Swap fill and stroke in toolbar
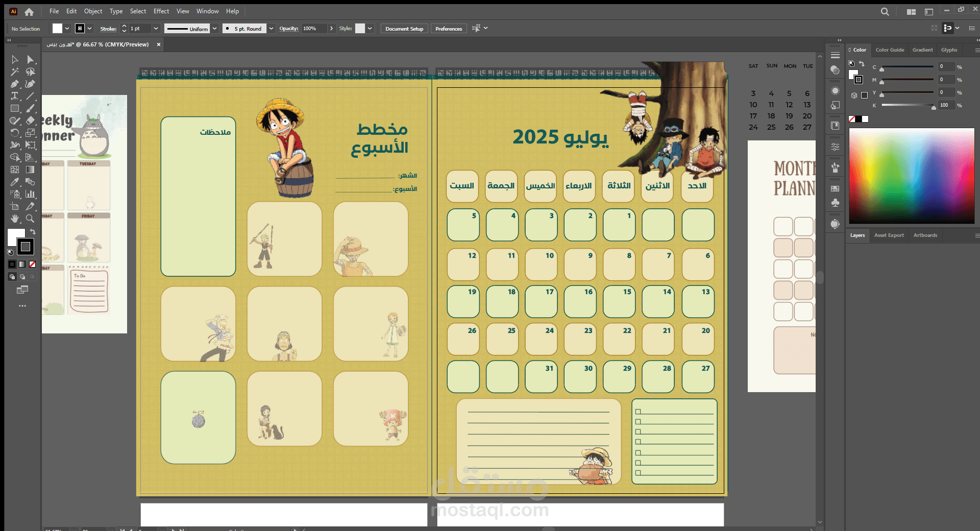Viewport: 980px width, 531px height. click(33, 232)
